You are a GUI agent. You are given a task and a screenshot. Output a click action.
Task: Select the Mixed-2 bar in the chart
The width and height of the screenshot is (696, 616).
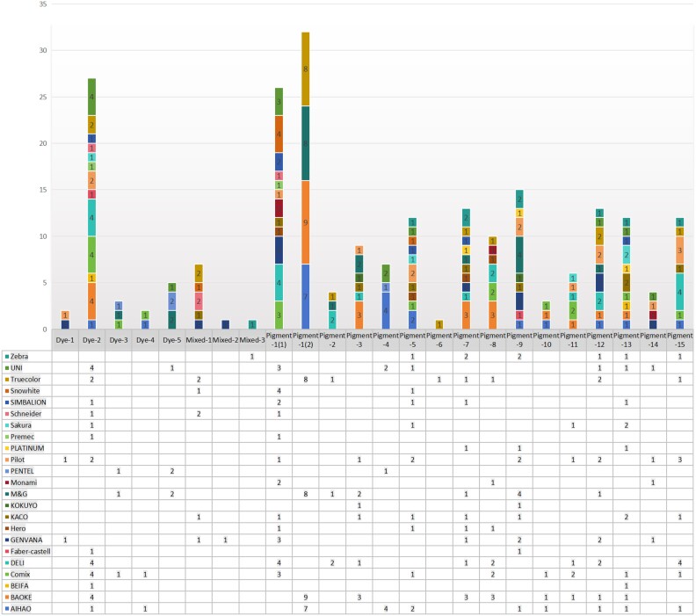click(226, 324)
